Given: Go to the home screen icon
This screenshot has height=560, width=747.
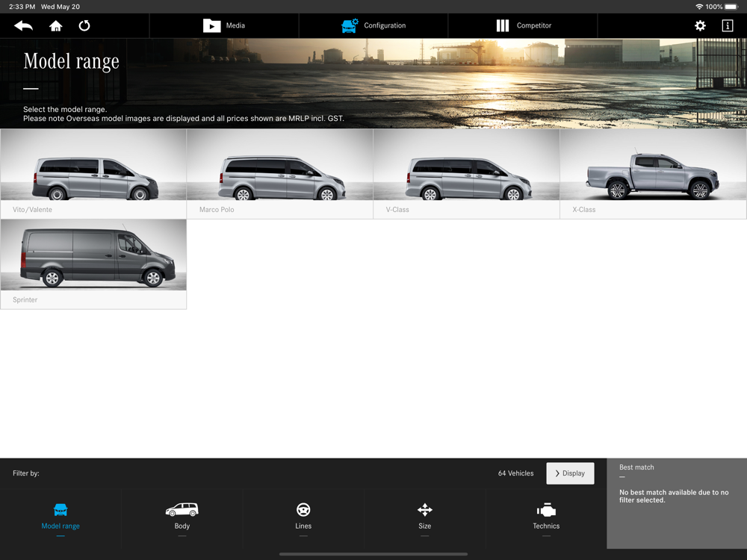Looking at the screenshot, I should click(x=56, y=25).
